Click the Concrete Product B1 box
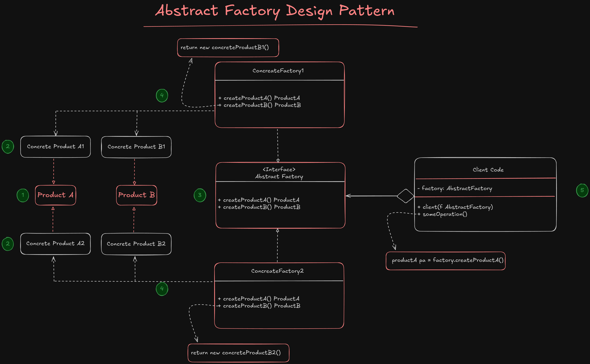 pyautogui.click(x=136, y=147)
